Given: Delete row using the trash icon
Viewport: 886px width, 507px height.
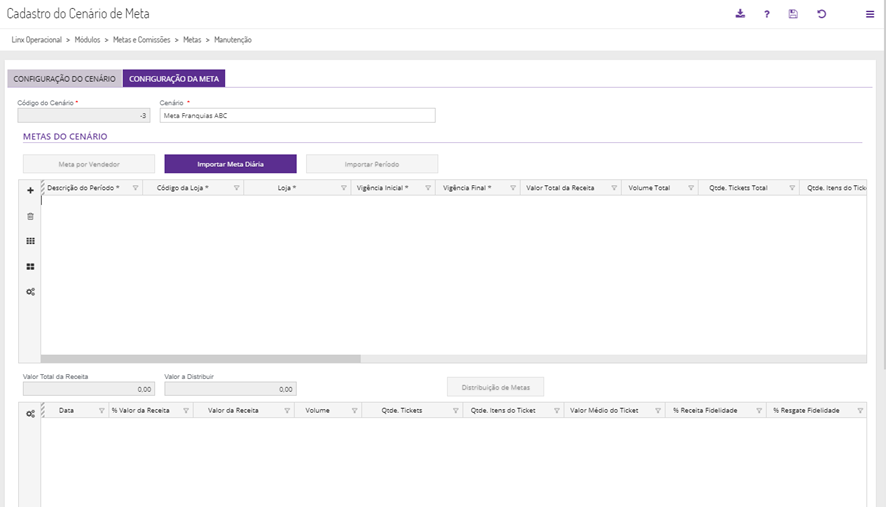Looking at the screenshot, I should click(31, 216).
